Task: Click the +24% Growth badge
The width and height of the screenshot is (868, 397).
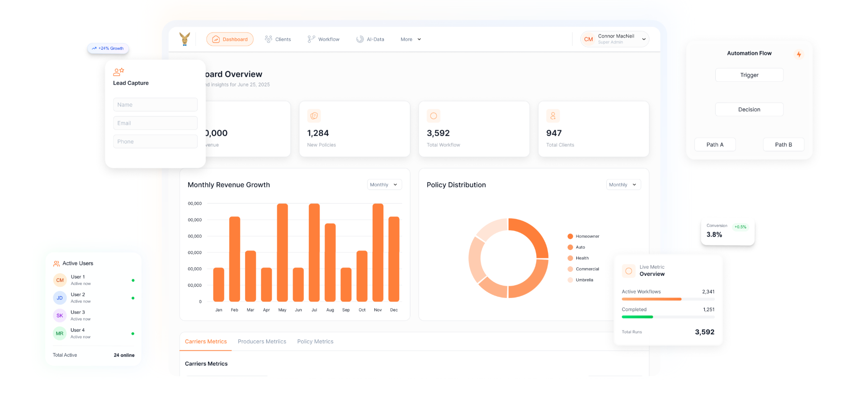Action: pyautogui.click(x=108, y=48)
